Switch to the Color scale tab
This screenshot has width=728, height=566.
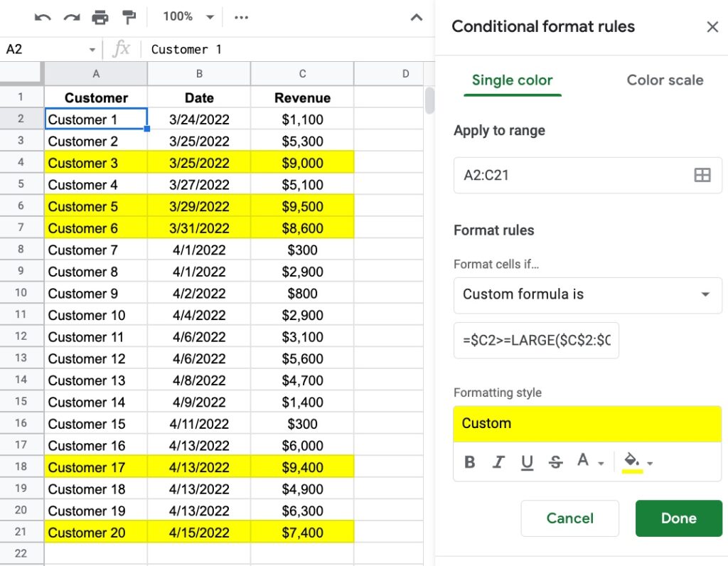click(664, 80)
